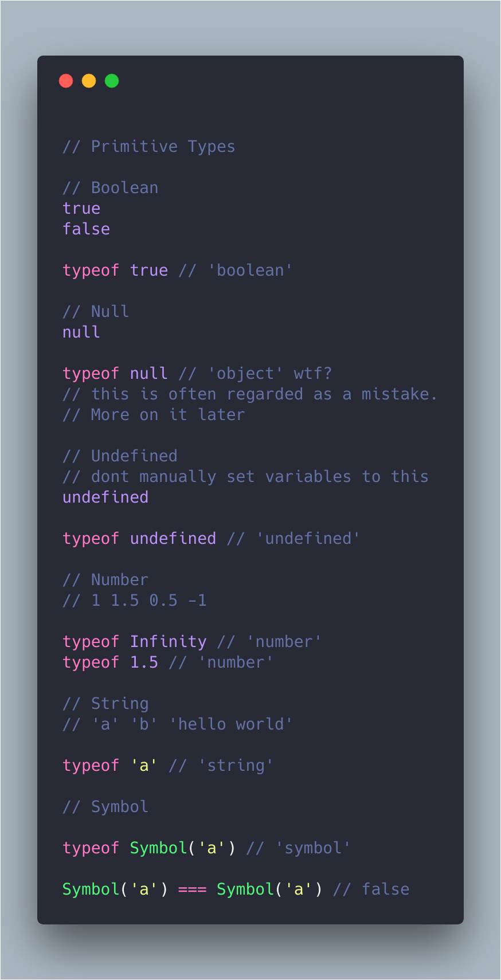Click the "// 'symbol'" result comment
501x980 pixels.
298,848
